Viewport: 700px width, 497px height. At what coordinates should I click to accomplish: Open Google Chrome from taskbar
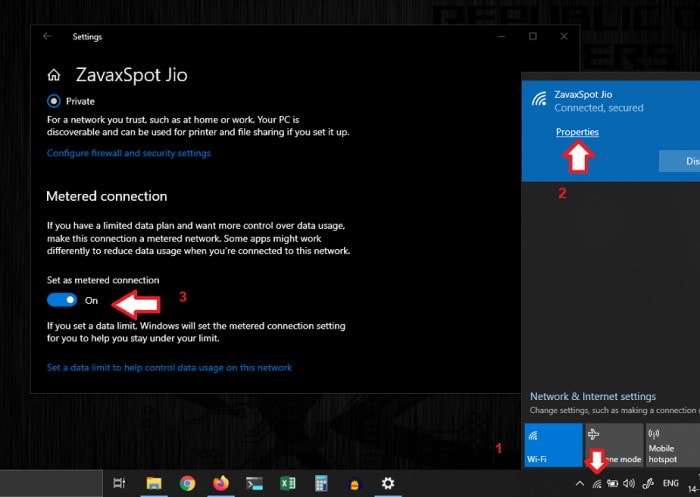point(188,483)
